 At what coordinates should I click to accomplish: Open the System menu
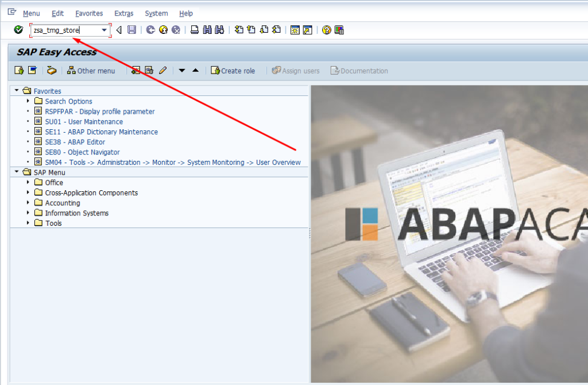click(156, 13)
